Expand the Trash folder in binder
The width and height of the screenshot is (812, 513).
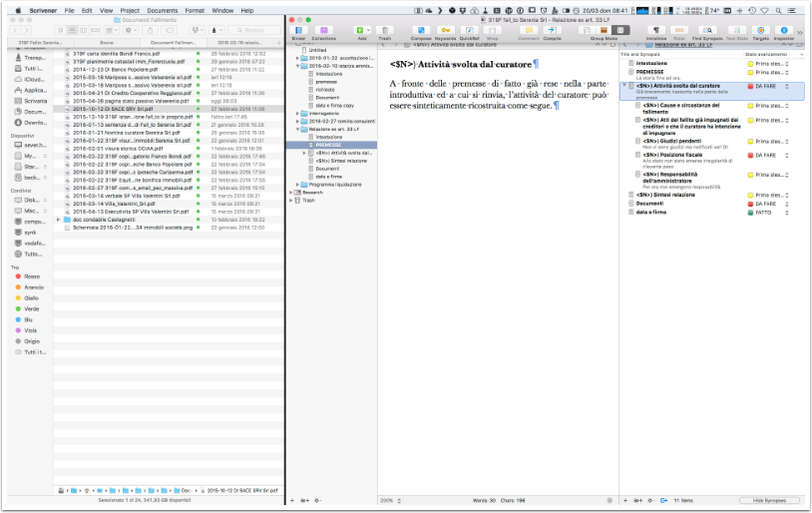coord(291,200)
